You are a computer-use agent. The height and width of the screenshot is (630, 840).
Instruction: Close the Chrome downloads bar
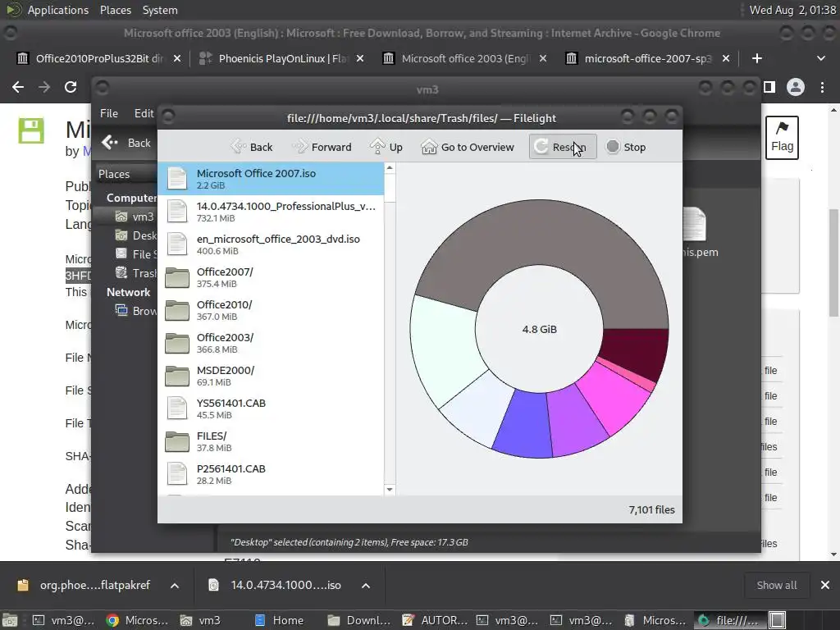[825, 586]
